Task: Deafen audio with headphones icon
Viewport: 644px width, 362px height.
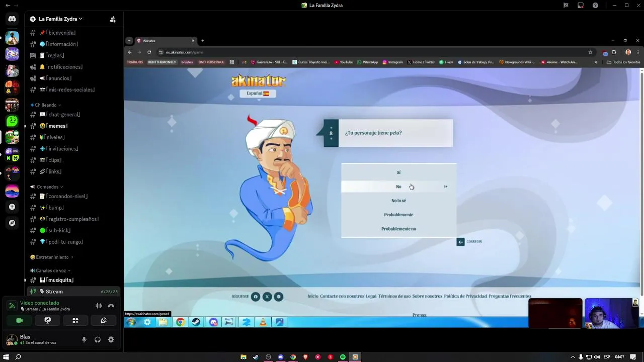Action: coord(98,340)
